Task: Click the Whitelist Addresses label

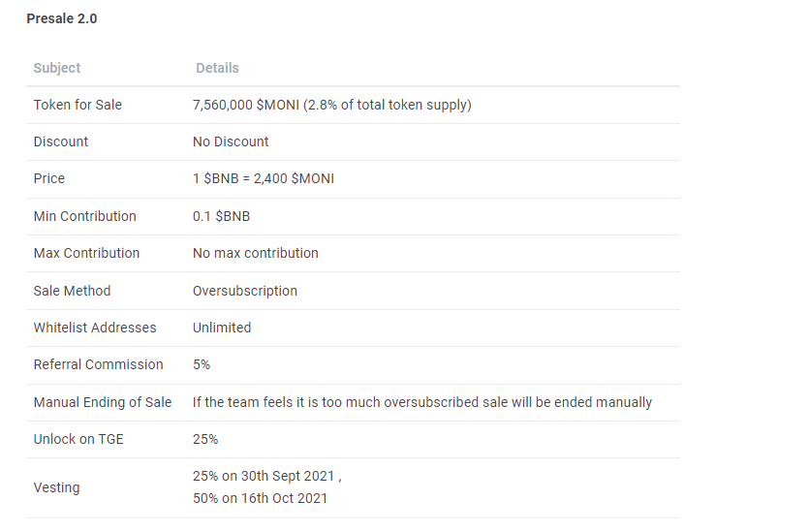Action: click(95, 328)
